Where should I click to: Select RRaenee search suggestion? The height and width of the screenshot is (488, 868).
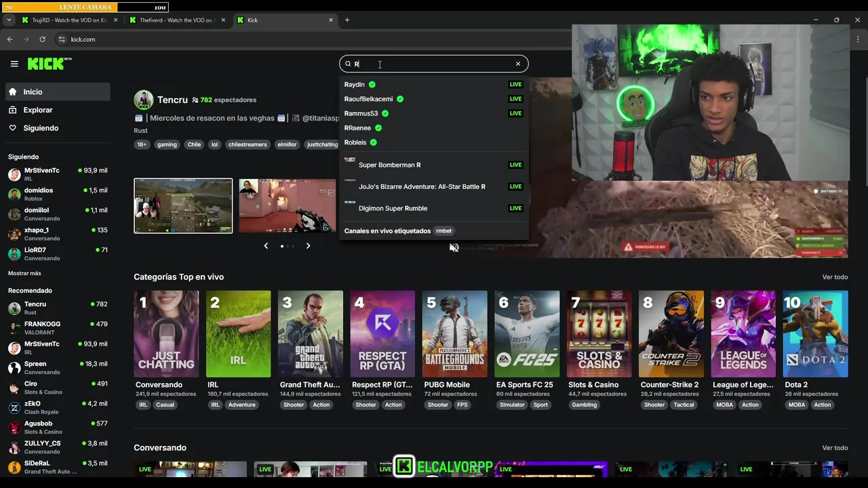(433, 128)
